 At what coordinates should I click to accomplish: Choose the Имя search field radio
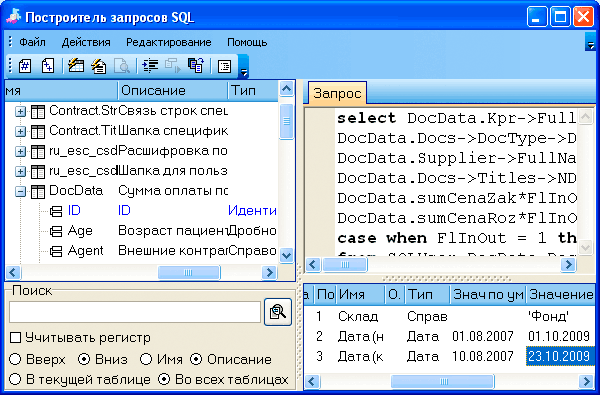[x=146, y=359]
